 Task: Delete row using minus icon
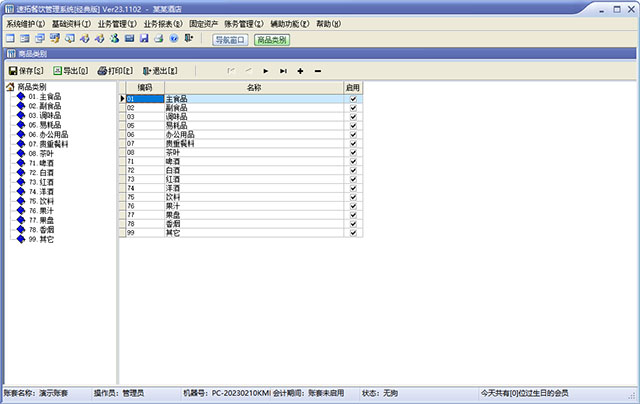pos(318,71)
